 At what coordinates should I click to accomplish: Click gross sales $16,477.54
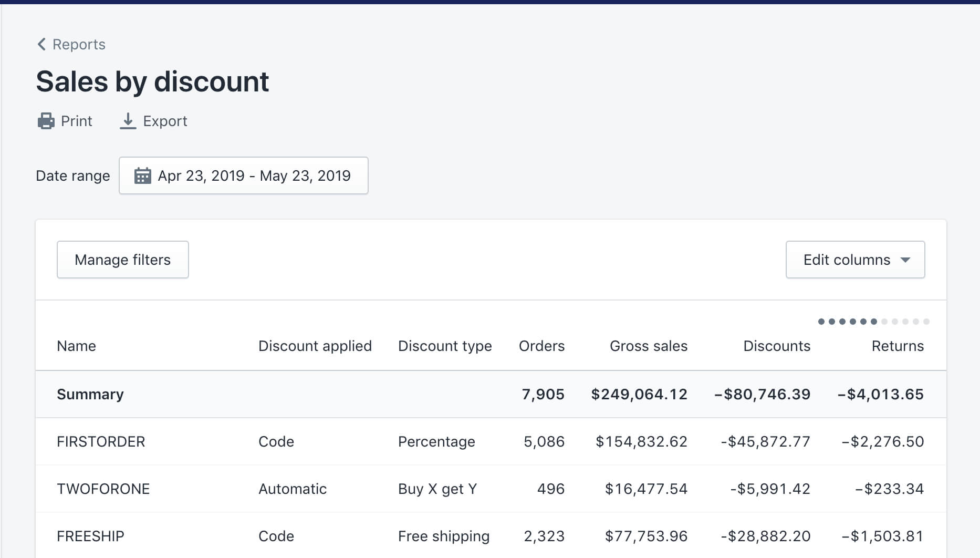(646, 489)
